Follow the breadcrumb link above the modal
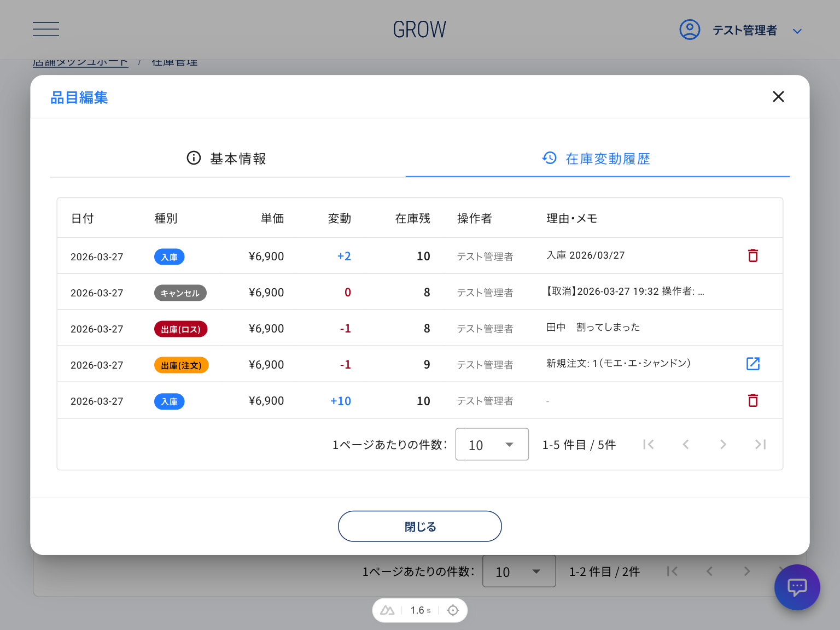 pyautogui.click(x=80, y=62)
